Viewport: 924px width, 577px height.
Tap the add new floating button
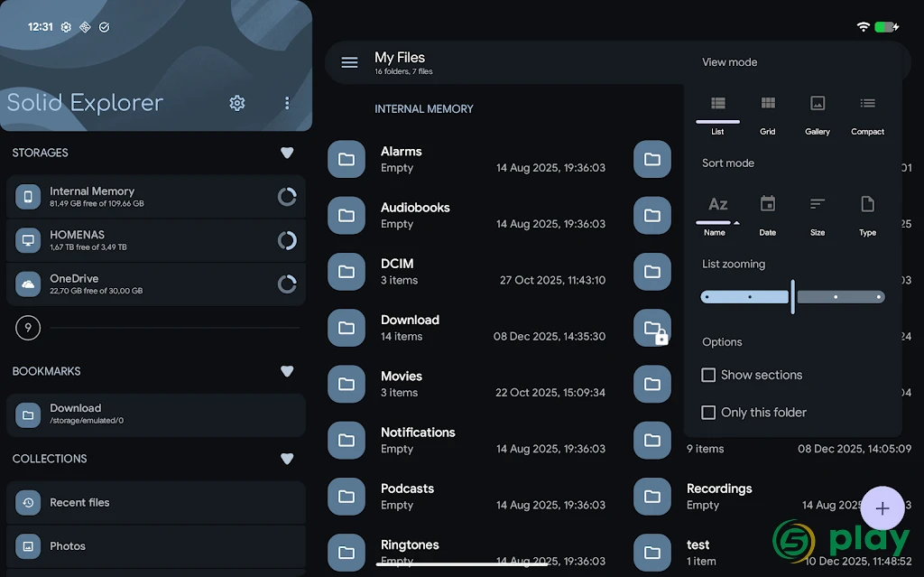(882, 508)
